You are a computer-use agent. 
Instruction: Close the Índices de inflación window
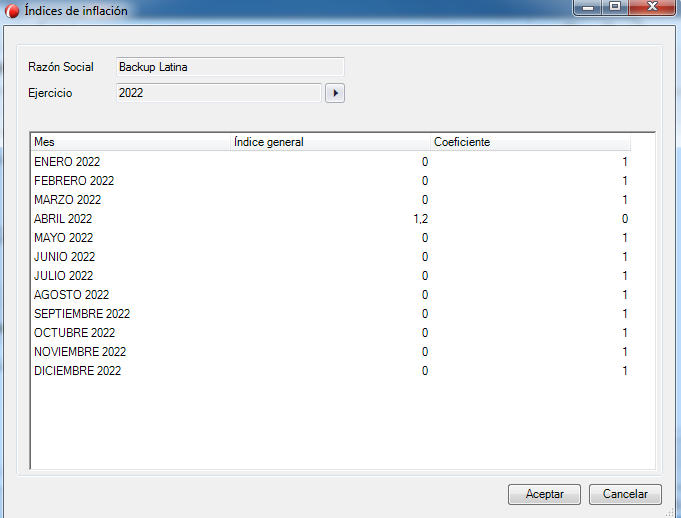point(652,7)
